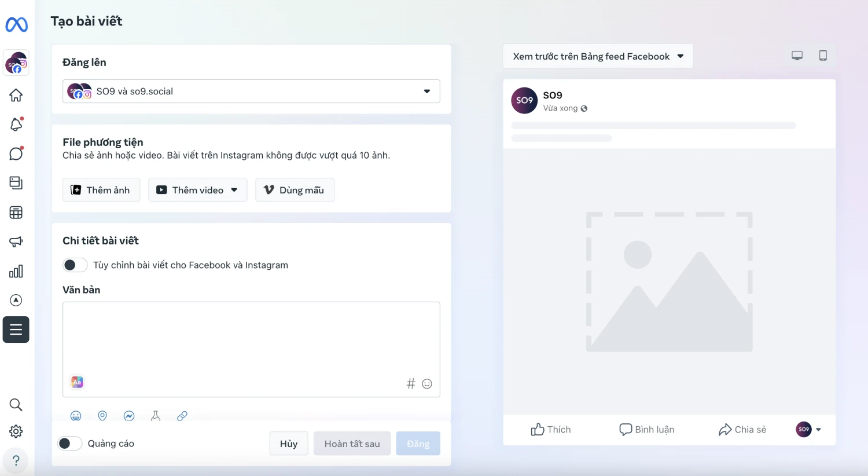
Task: Open Xem trước trên Bảng feed Facebook dropdown
Action: point(598,56)
